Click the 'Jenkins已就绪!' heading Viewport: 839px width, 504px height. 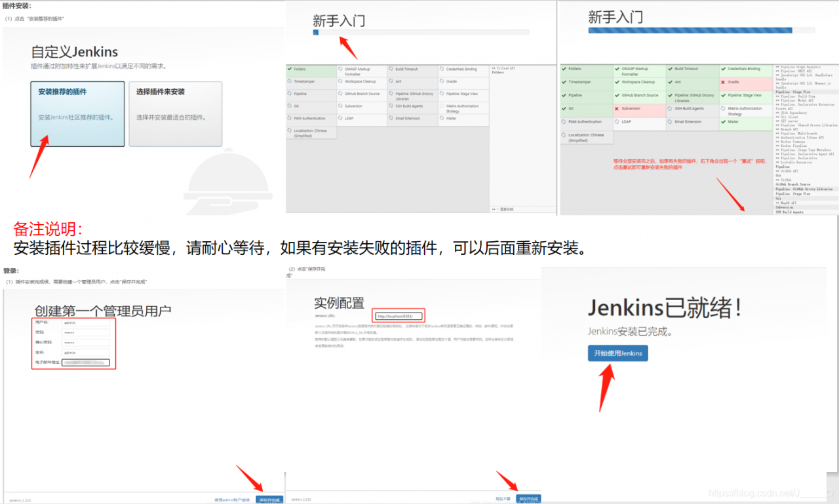(664, 307)
